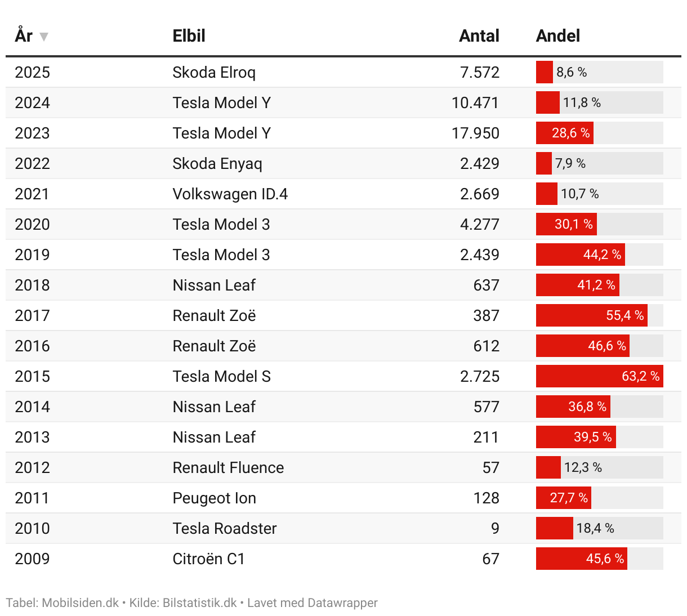Select the Citroën C1 cell
This screenshot has width=687, height=616.
pos(208,559)
